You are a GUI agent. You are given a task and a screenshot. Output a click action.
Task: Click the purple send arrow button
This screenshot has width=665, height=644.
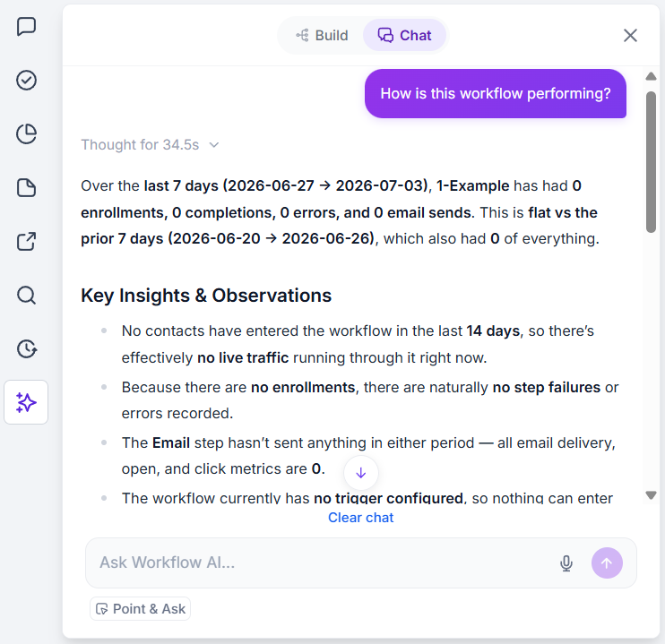pyautogui.click(x=607, y=563)
